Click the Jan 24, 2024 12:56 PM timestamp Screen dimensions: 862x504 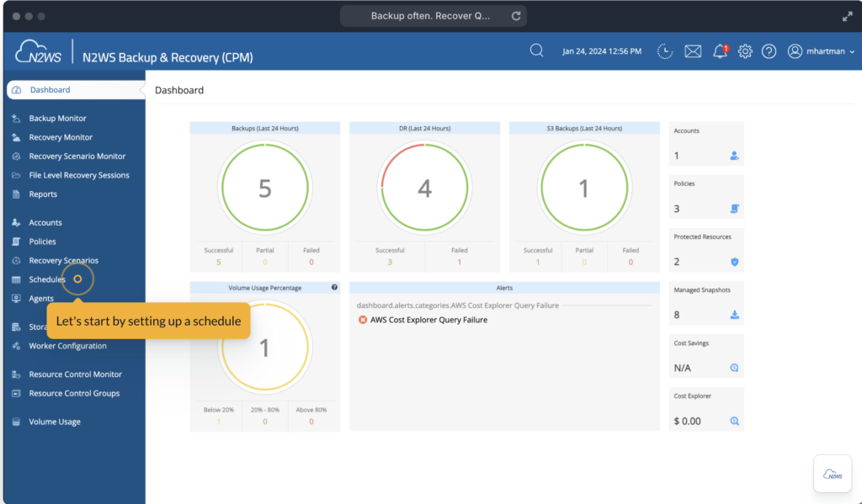click(x=601, y=51)
